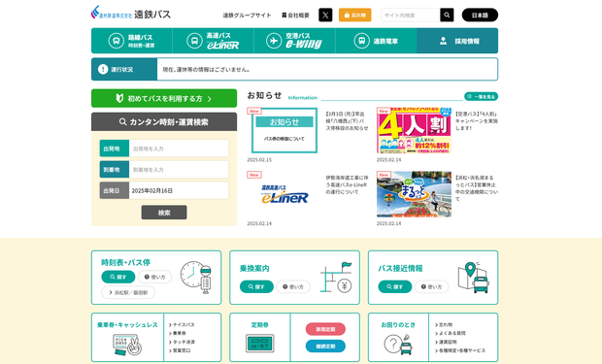
Task: Open the 出発日 date picker field
Action: point(179,190)
